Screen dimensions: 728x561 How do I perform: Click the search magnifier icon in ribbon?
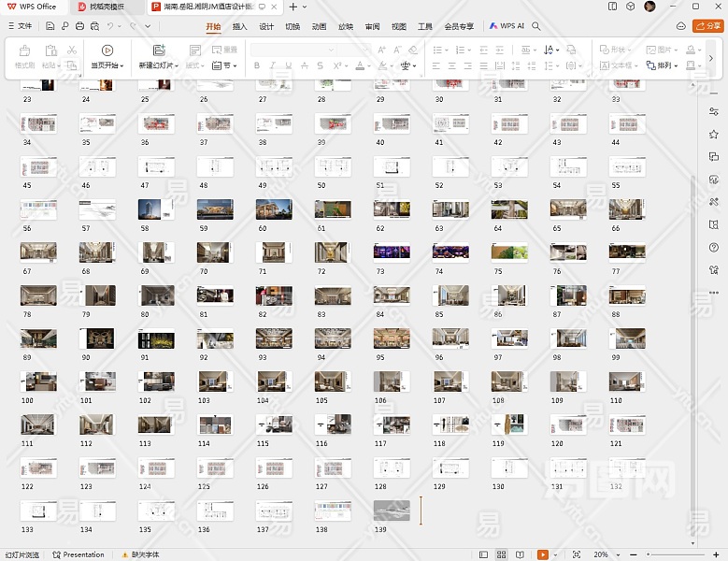pyautogui.click(x=536, y=26)
